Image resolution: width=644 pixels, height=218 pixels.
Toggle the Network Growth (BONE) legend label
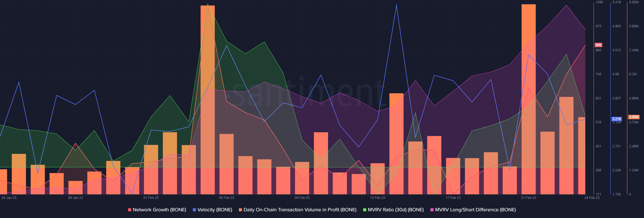(x=159, y=210)
